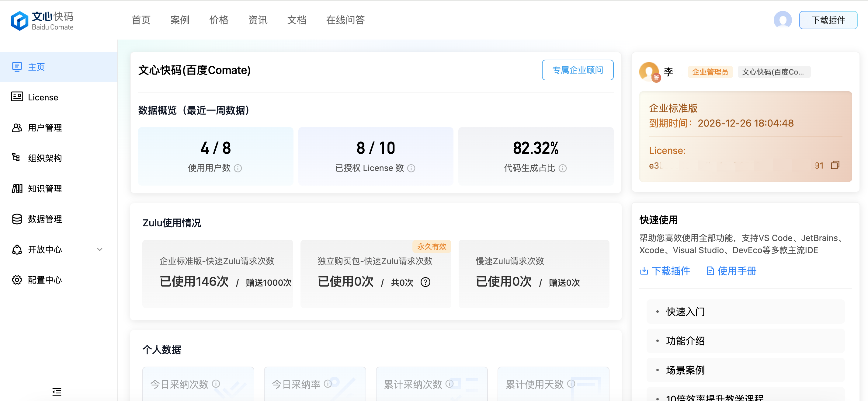The image size is (868, 401).
Task: Click the 专属企业顾问 button
Action: pyautogui.click(x=578, y=70)
